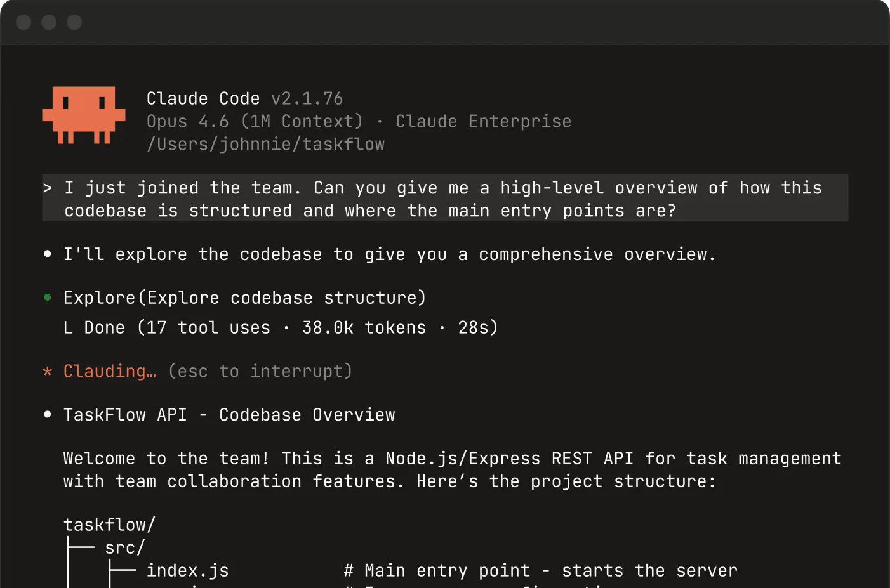Click the leftmost window control dot
890x588 pixels.
pos(23,23)
